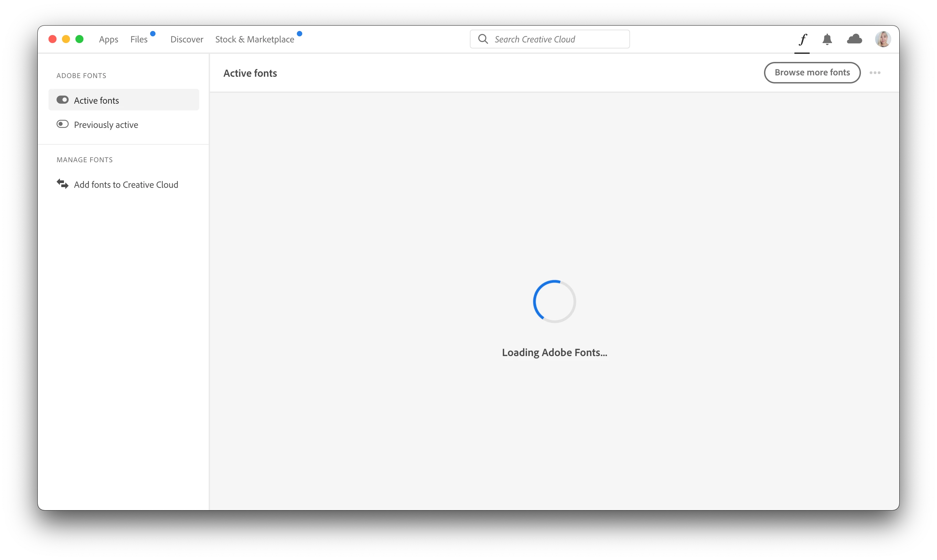The width and height of the screenshot is (937, 560).
Task: Click Add fonts to Creative Cloud
Action: click(x=126, y=185)
